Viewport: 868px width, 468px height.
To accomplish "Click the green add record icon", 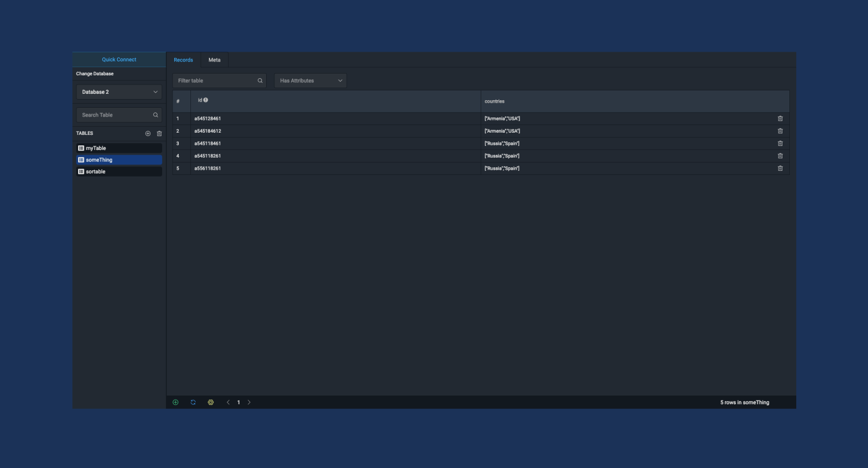I will (x=175, y=402).
